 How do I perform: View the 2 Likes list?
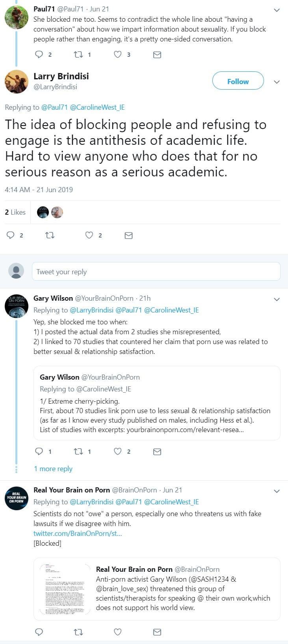tap(15, 212)
